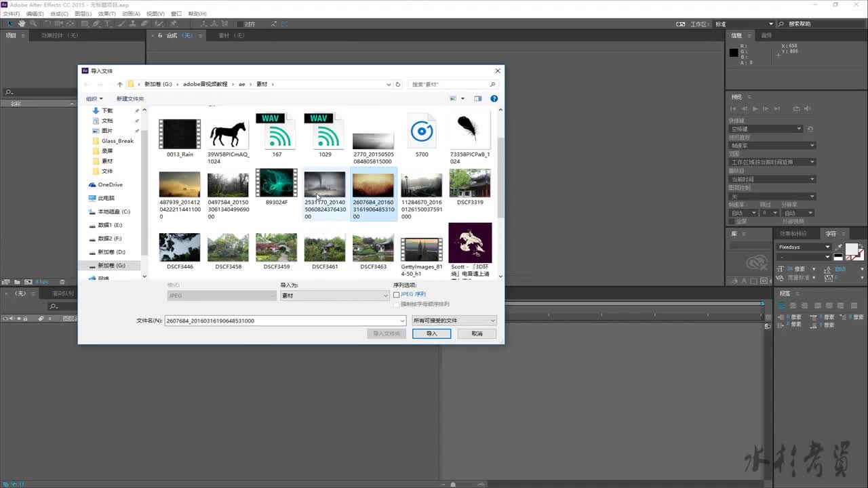
Task: Open the Fixedsys font dropdown
Action: [804, 247]
